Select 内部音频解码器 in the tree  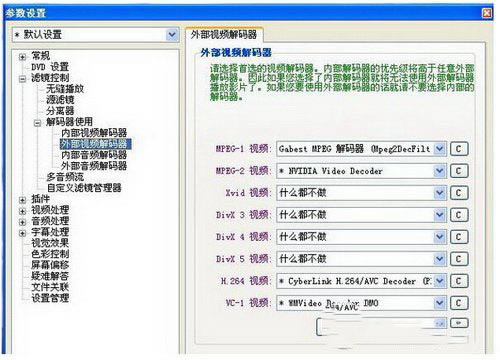click(x=94, y=155)
